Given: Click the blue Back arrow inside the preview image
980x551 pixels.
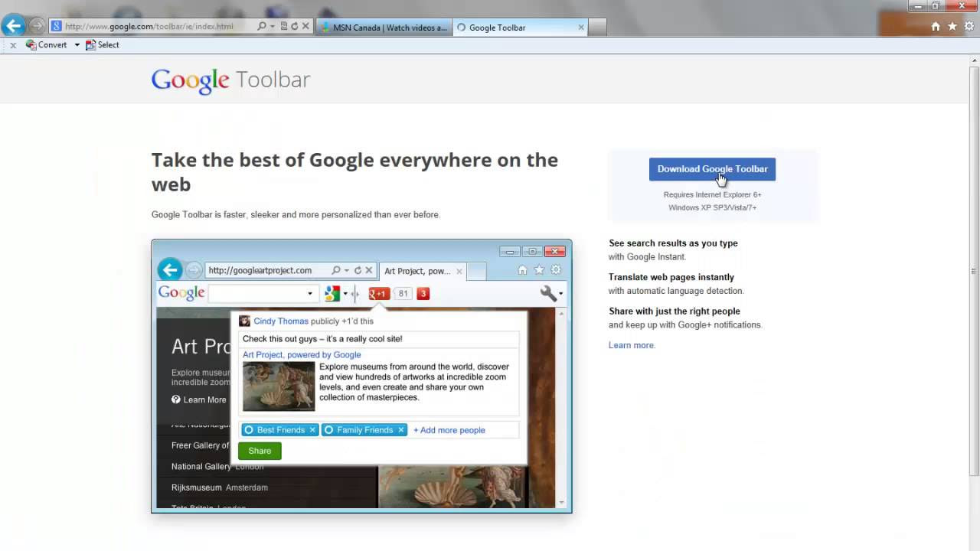Looking at the screenshot, I should tap(170, 270).
